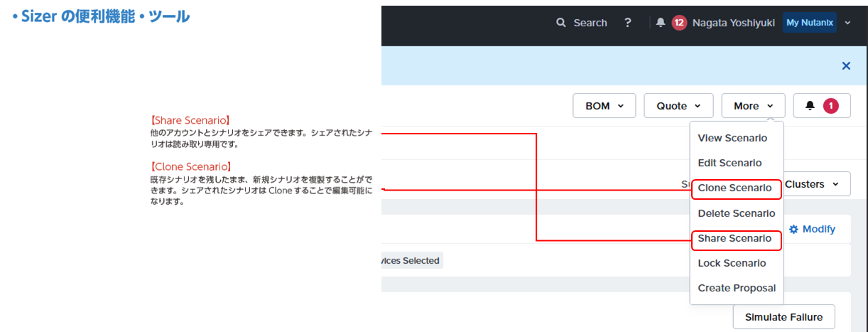This screenshot has width=868, height=332.
Task: Select Clone Scenario option
Action: [734, 188]
